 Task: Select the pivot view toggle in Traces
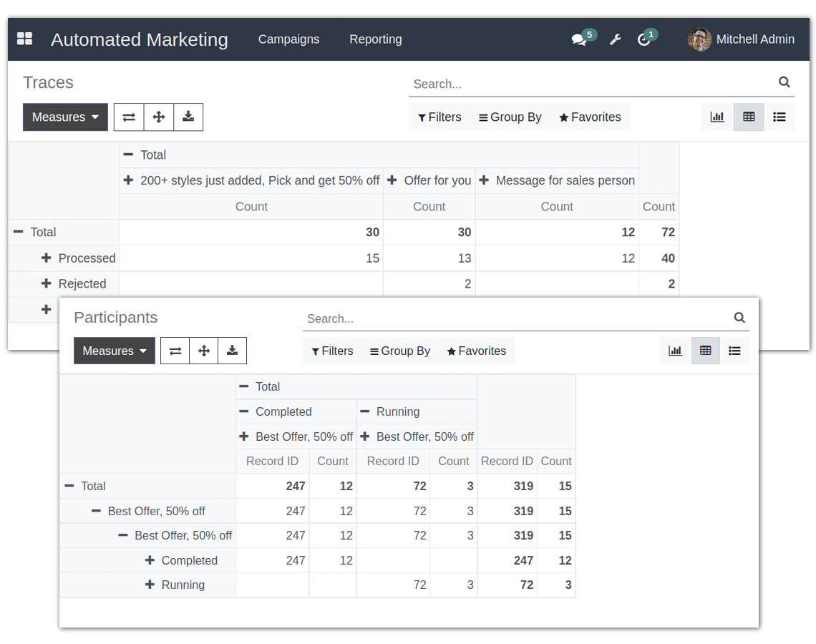click(748, 117)
